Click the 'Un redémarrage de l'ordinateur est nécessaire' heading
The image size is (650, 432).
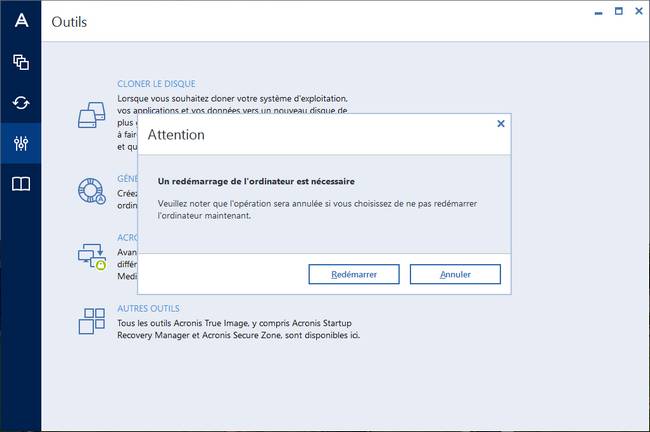click(256, 181)
